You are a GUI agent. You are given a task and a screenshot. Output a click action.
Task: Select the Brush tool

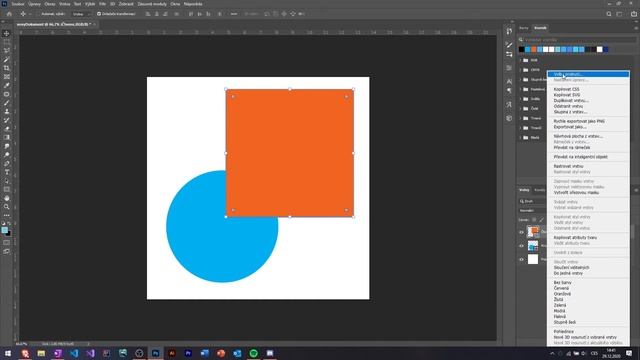coord(7,103)
